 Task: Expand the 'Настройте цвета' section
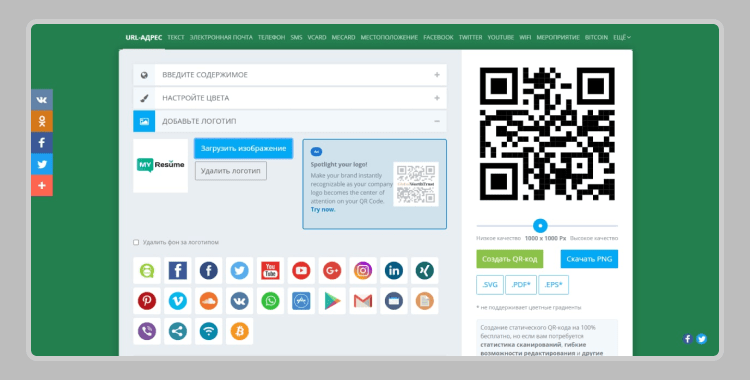(290, 98)
